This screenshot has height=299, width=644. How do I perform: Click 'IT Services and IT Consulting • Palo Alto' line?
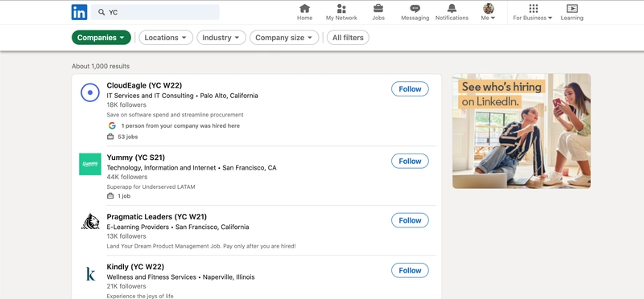tap(183, 96)
